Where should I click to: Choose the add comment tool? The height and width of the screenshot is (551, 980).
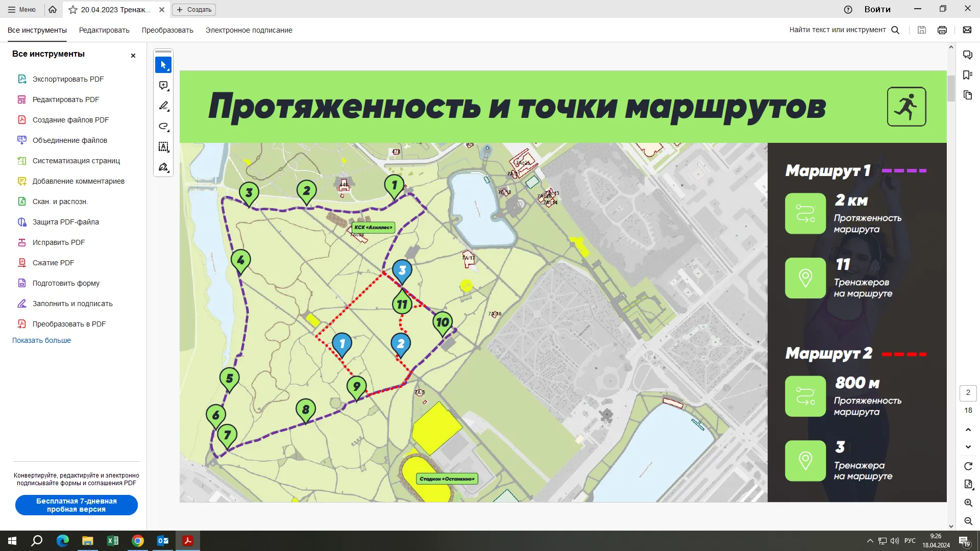click(163, 85)
